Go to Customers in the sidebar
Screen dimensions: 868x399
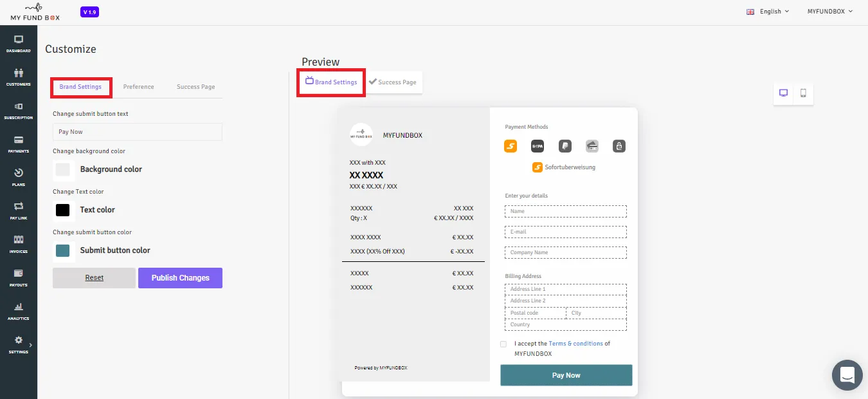tap(19, 77)
